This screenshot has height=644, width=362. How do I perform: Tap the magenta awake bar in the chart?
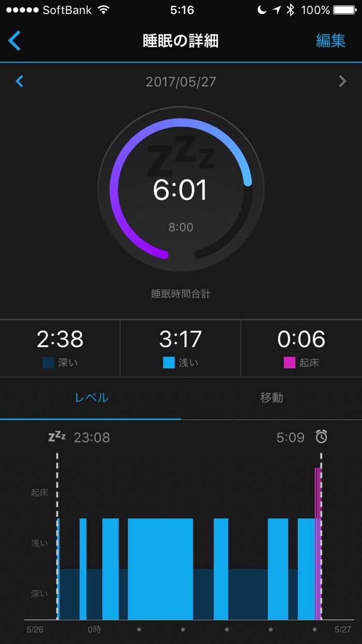318,543
